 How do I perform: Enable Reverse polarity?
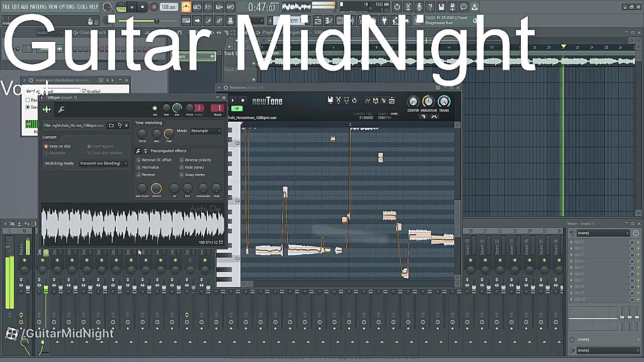(196, 160)
